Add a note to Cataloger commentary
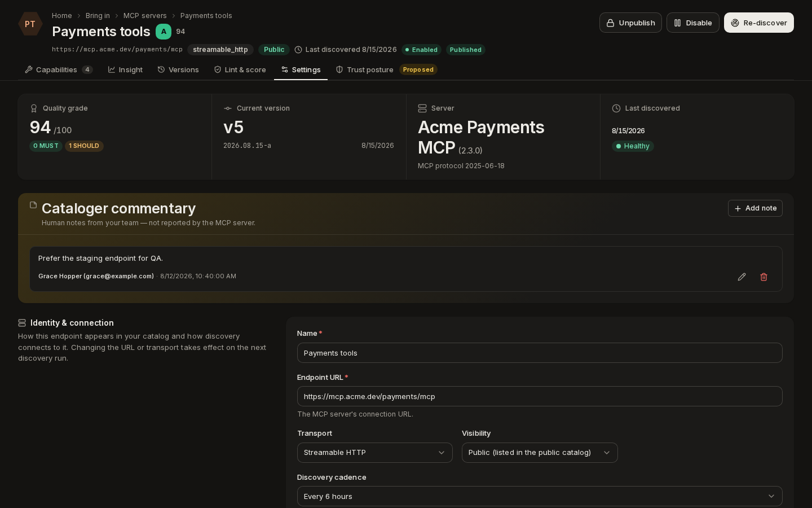 click(x=755, y=208)
